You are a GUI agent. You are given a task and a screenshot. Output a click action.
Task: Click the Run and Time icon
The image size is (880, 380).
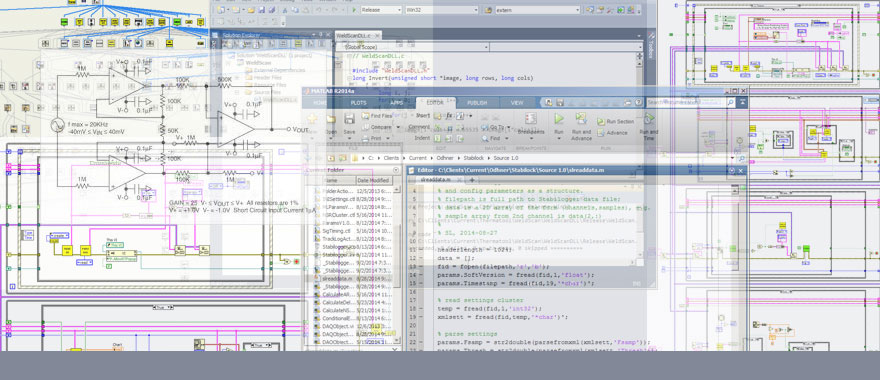click(x=649, y=118)
